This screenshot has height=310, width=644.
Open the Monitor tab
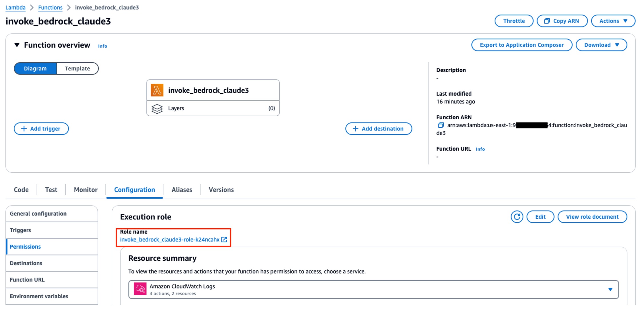(86, 190)
